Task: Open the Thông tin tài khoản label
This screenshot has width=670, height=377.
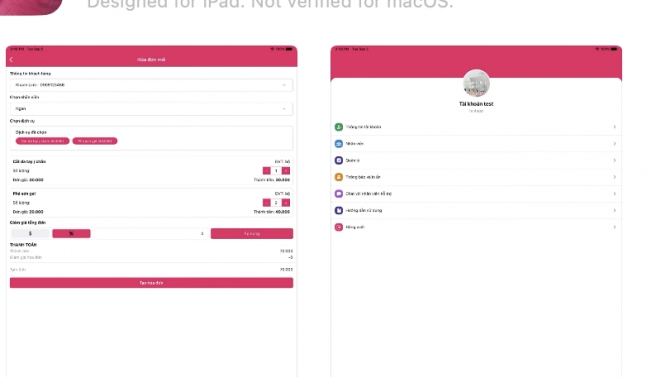Action: pos(363,127)
